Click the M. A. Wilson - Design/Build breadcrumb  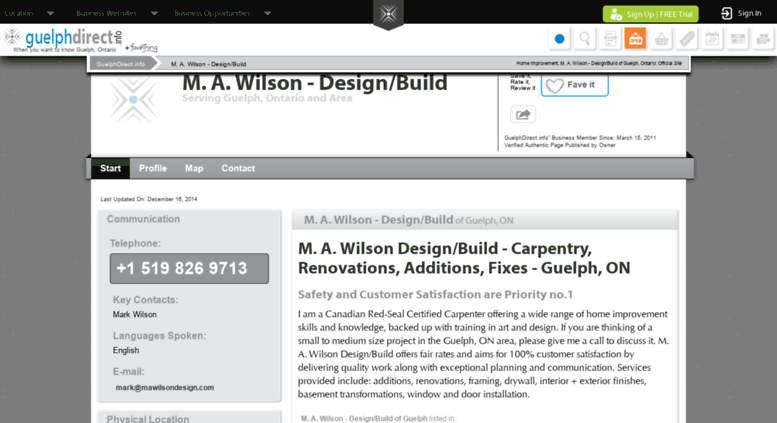pos(208,64)
